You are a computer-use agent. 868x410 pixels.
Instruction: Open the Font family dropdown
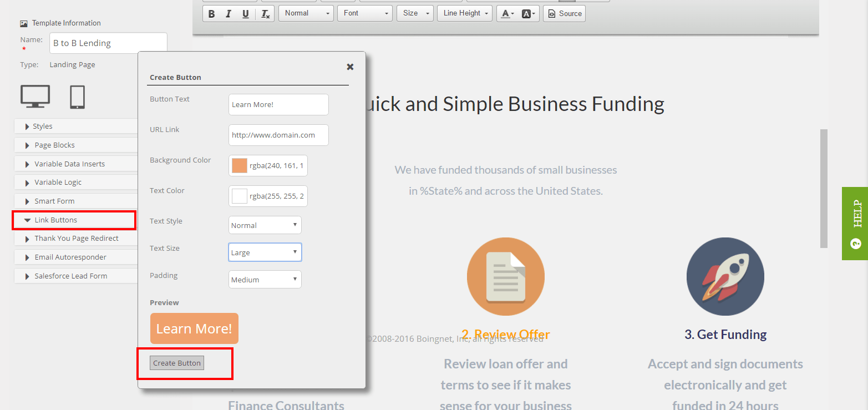coord(364,13)
